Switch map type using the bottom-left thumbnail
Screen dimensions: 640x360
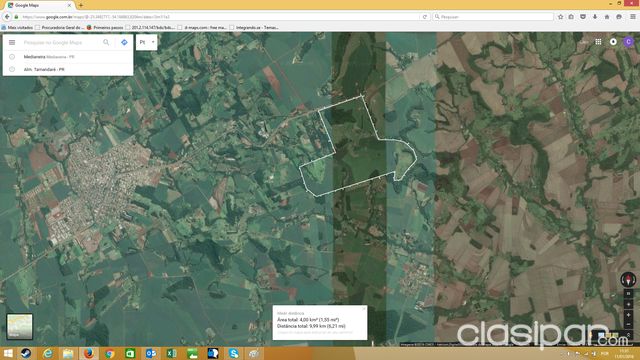click(x=20, y=326)
